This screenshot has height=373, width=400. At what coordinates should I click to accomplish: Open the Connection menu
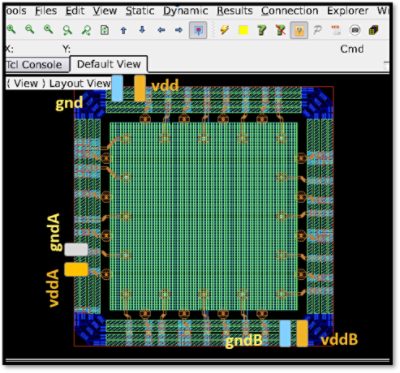pos(290,11)
